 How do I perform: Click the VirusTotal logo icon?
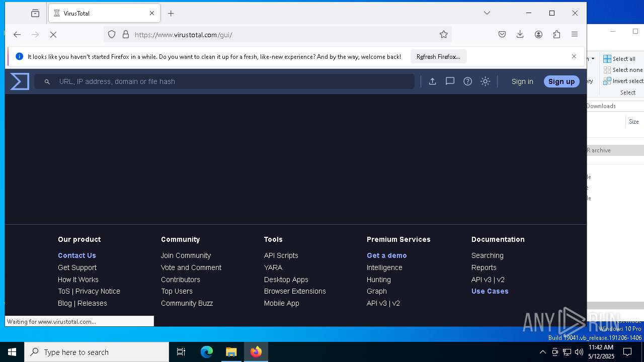pyautogui.click(x=20, y=81)
